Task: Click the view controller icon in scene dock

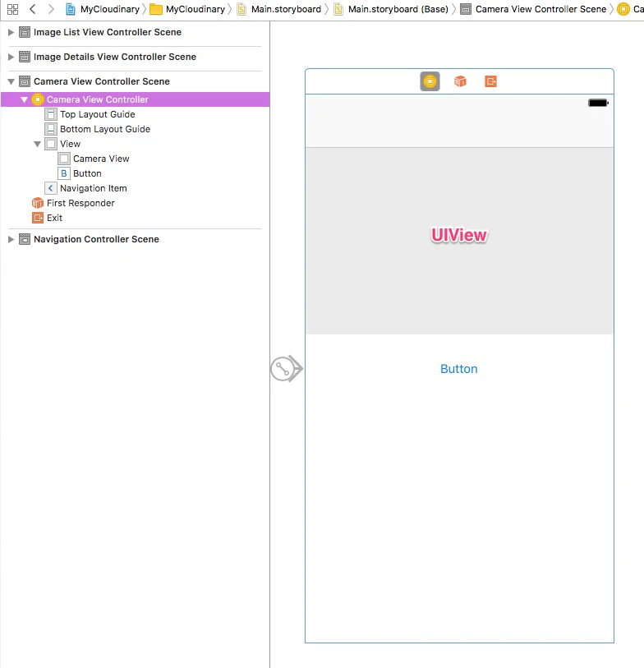Action: coord(430,81)
